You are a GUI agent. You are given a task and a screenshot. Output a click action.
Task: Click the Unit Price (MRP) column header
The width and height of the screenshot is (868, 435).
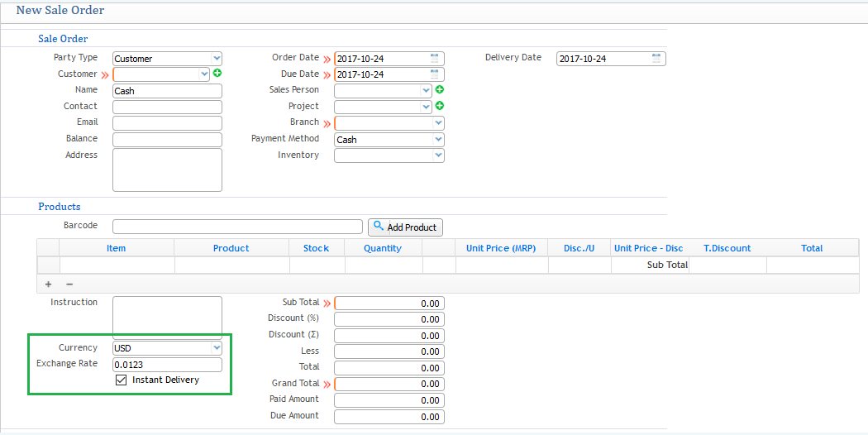click(x=501, y=248)
